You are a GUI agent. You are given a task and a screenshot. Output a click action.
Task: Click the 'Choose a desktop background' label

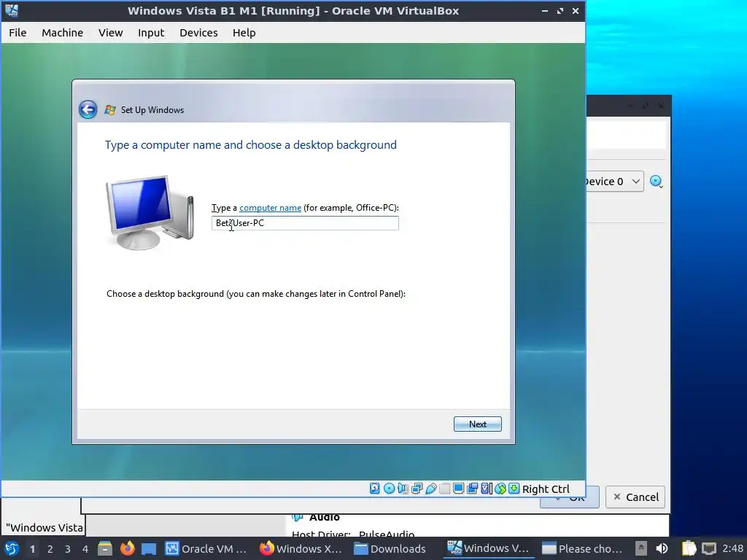[256, 294]
